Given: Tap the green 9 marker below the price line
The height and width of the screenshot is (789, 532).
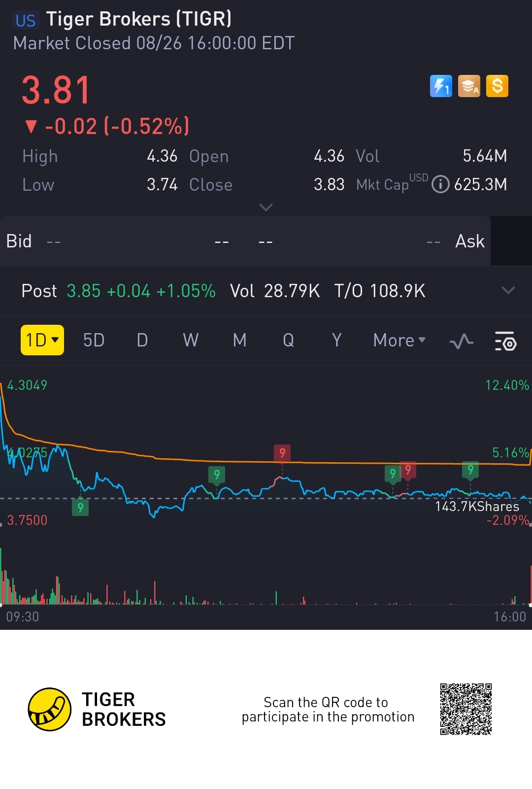Looking at the screenshot, I should click(x=80, y=507).
